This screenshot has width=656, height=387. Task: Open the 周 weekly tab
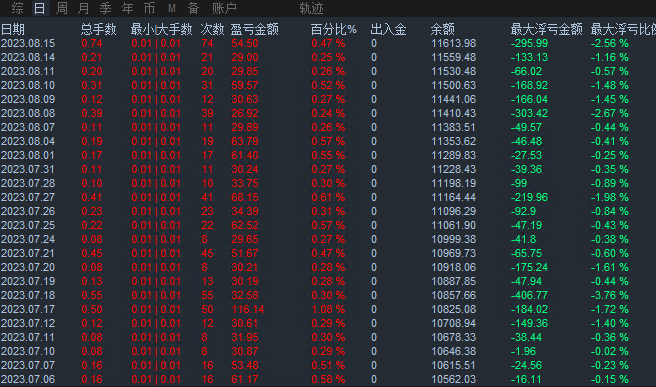tap(62, 8)
